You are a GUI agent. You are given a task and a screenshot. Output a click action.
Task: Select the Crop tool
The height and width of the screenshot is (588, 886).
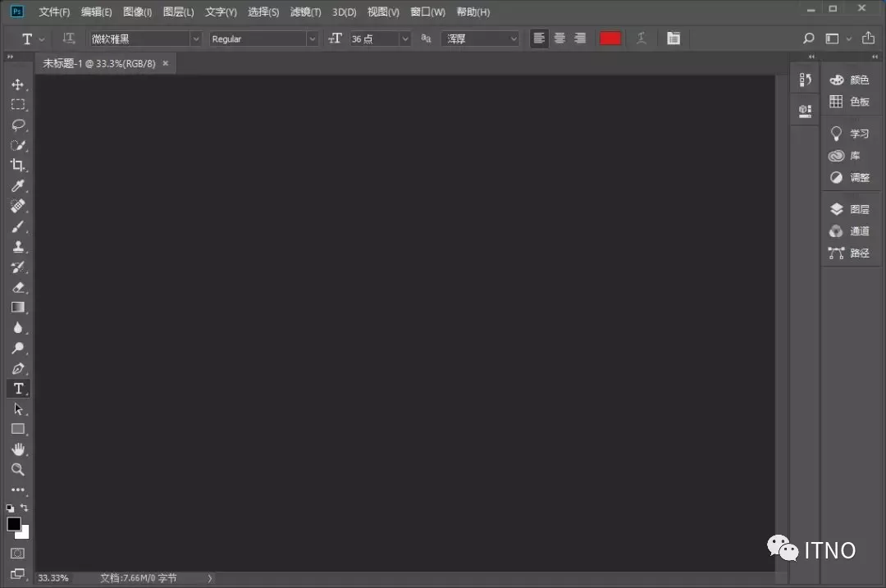point(17,166)
